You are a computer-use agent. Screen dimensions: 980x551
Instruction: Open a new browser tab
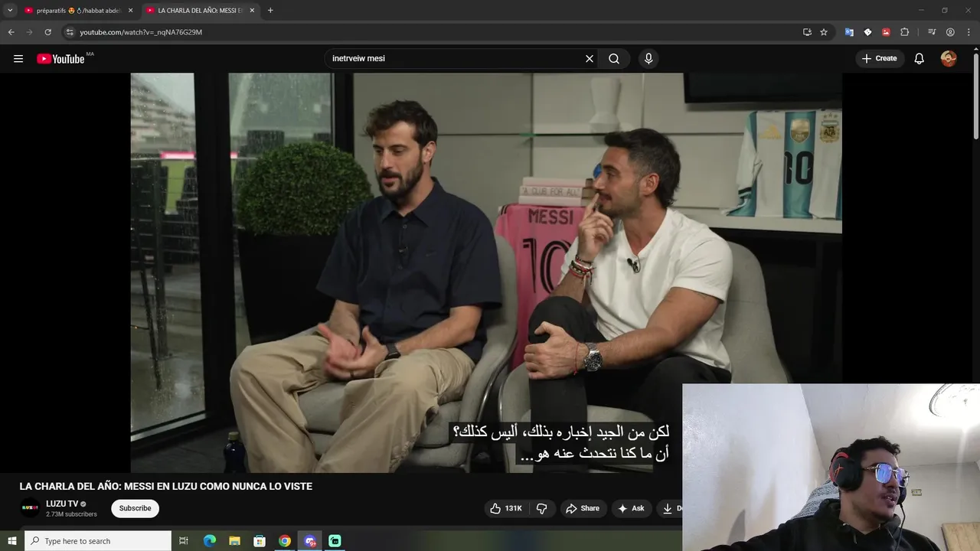270,11
